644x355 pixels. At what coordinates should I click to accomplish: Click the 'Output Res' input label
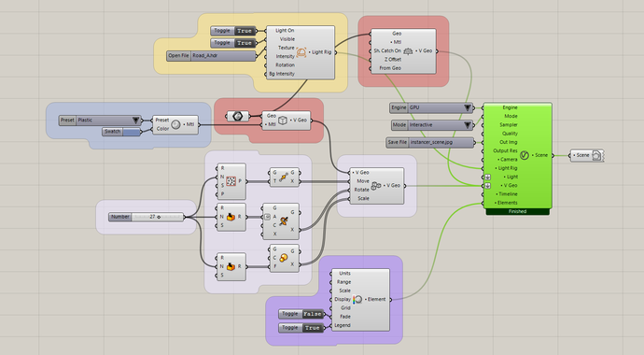tap(505, 150)
